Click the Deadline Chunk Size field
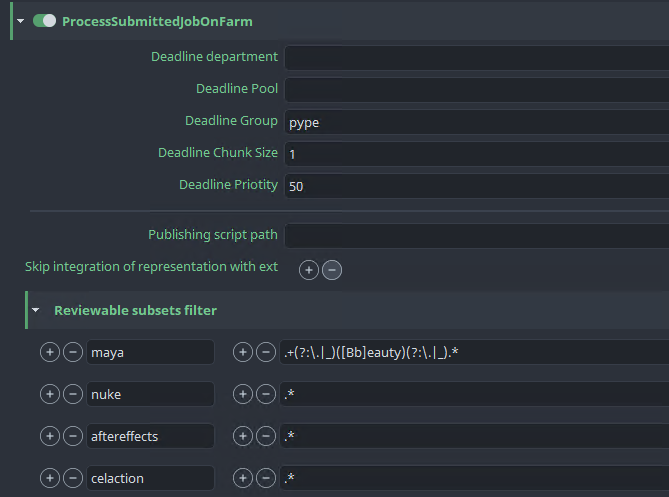 tap(476, 154)
